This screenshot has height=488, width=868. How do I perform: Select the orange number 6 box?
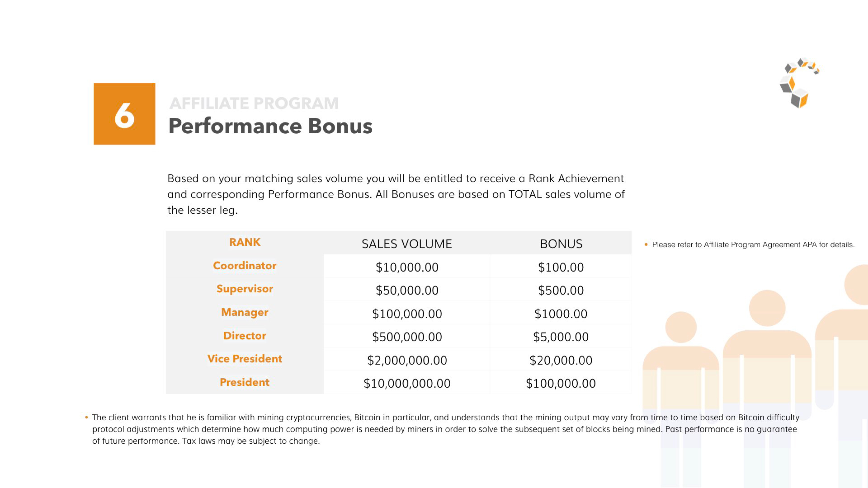[124, 114]
